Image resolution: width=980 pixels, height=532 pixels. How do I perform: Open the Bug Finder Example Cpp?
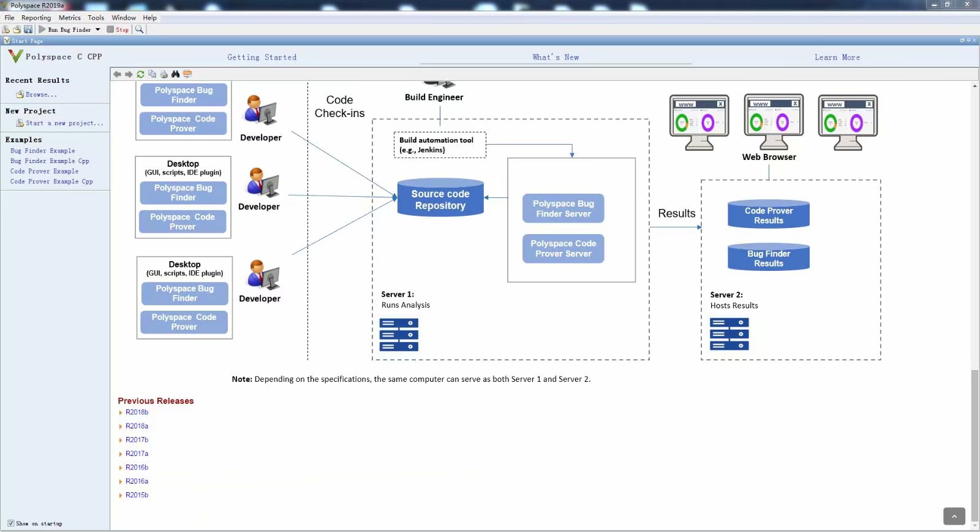point(50,161)
